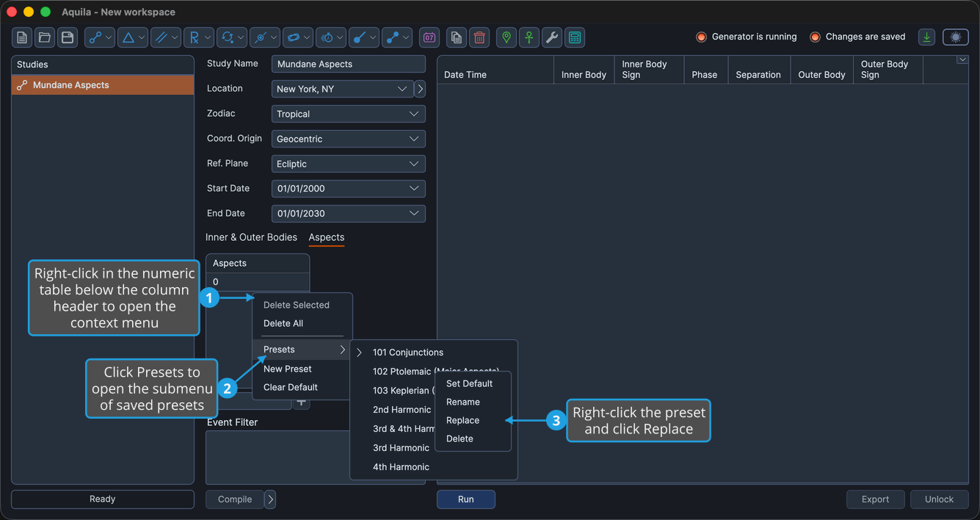The width and height of the screenshot is (980, 520).
Task: Open the Zodiac dropdown set to Tropical
Action: (348, 114)
